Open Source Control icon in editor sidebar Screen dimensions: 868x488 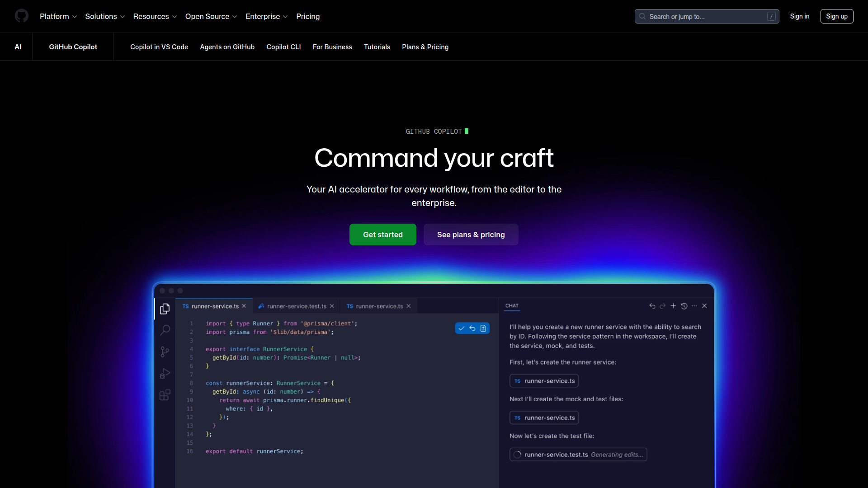165,352
